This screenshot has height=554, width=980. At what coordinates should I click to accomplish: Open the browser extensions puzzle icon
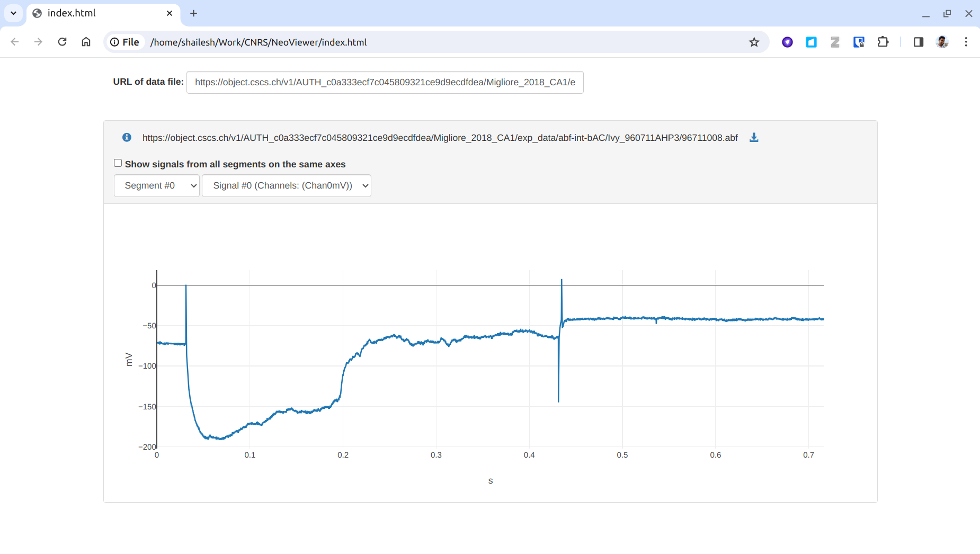883,42
